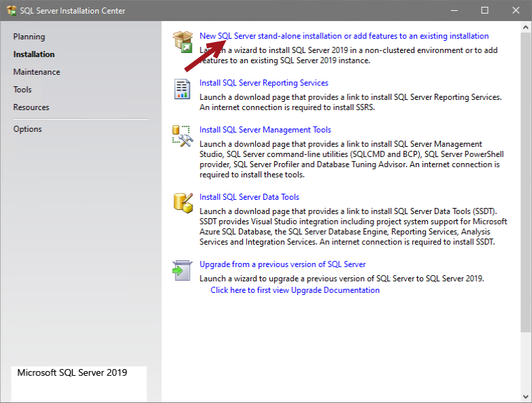
Task: Click the Microsoft SQL Server 2019 text
Action: click(x=72, y=372)
